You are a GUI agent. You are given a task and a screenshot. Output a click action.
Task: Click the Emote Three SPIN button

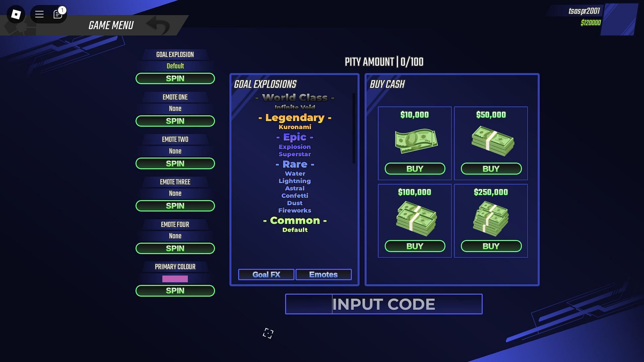pos(175,205)
